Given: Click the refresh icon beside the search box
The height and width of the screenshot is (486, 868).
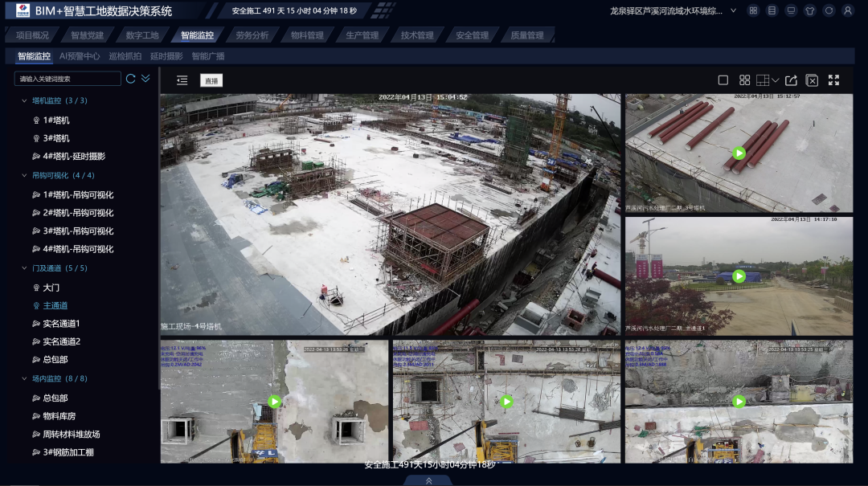Looking at the screenshot, I should coord(131,79).
